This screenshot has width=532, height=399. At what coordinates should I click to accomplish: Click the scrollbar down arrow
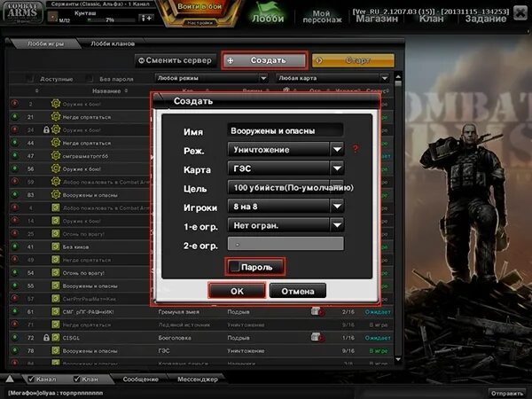pyautogui.click(x=398, y=360)
